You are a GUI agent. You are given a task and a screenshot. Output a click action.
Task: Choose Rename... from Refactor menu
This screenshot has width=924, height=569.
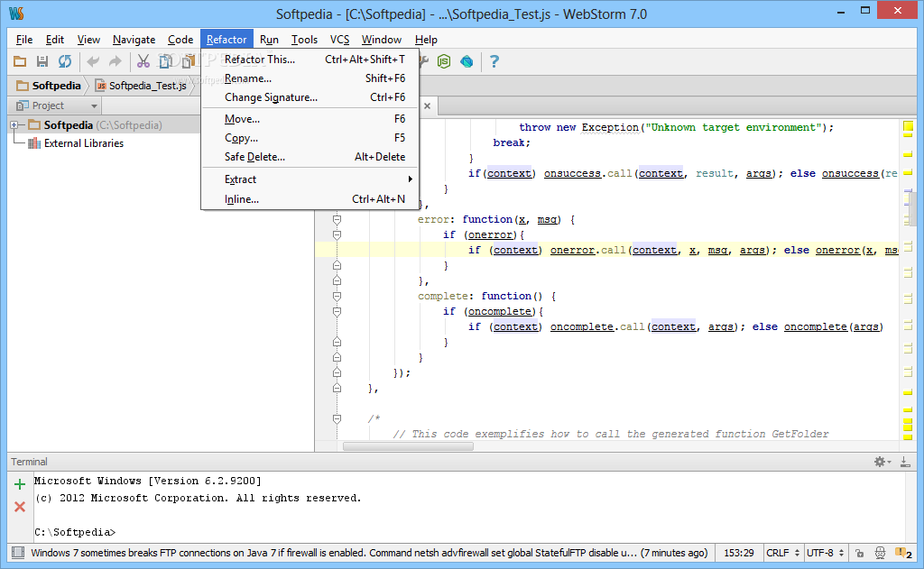[310, 78]
